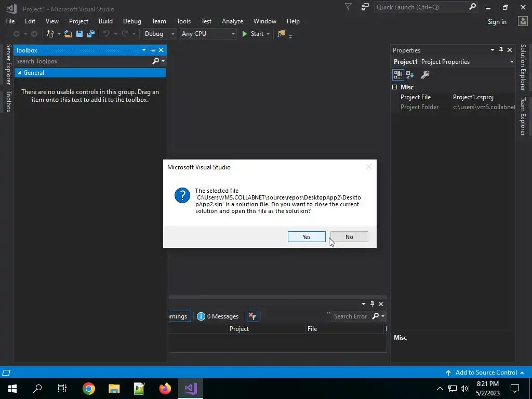Click the Search Toolbox magnifier icon
This screenshot has width=532, height=399.
point(156,61)
